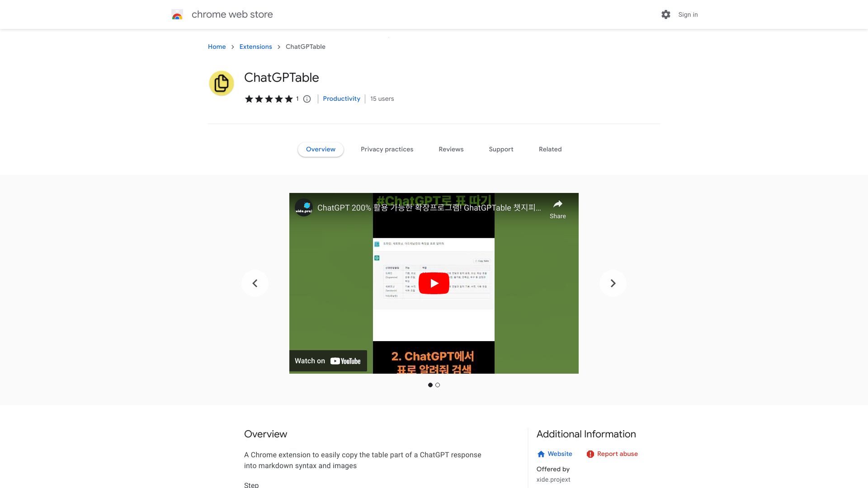This screenshot has height=488, width=868.
Task: Click the extension description paragraph
Action: tap(363, 460)
